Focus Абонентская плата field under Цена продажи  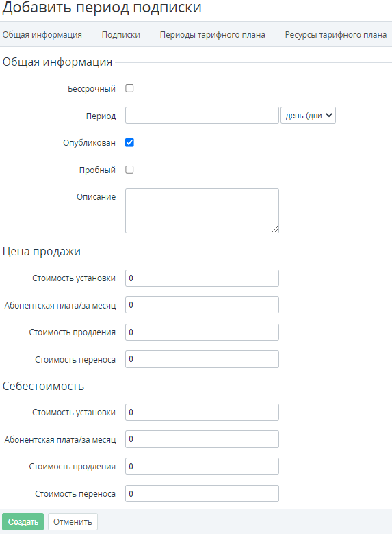click(x=202, y=304)
